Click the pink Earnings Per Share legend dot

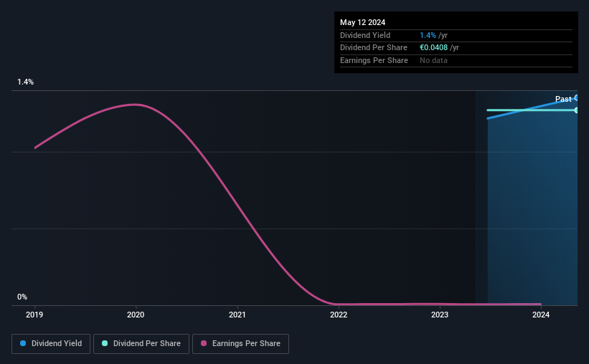point(204,343)
